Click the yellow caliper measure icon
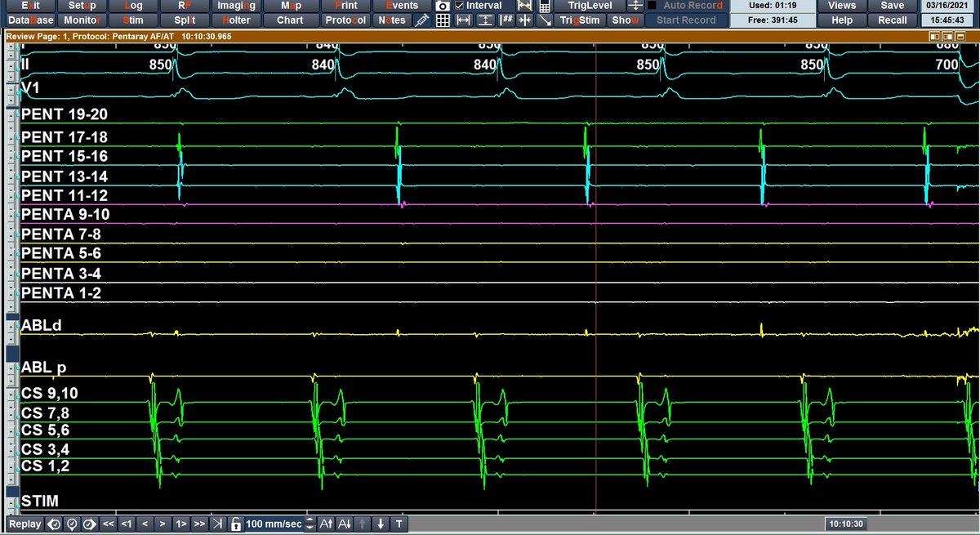The width and height of the screenshot is (980, 535). [525, 6]
